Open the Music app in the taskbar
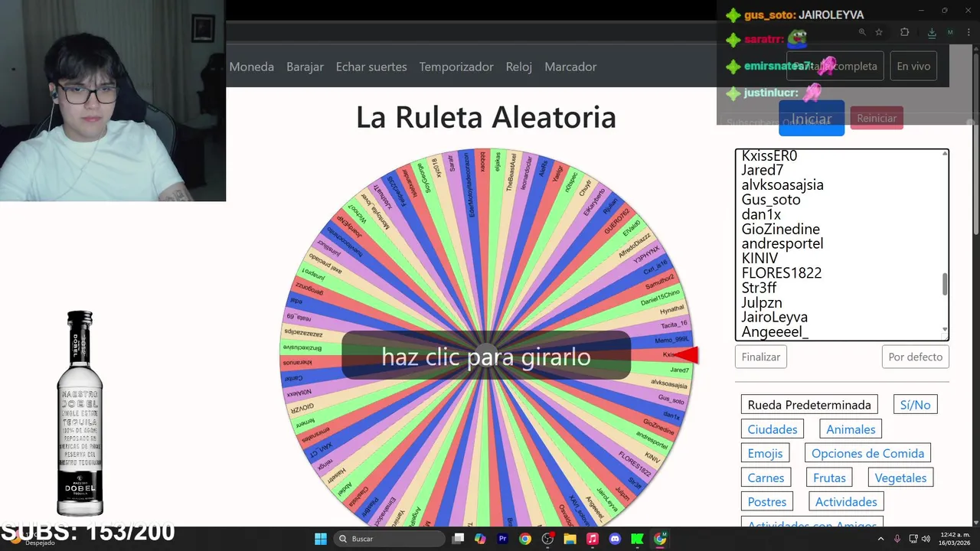The image size is (980, 551). (592, 539)
